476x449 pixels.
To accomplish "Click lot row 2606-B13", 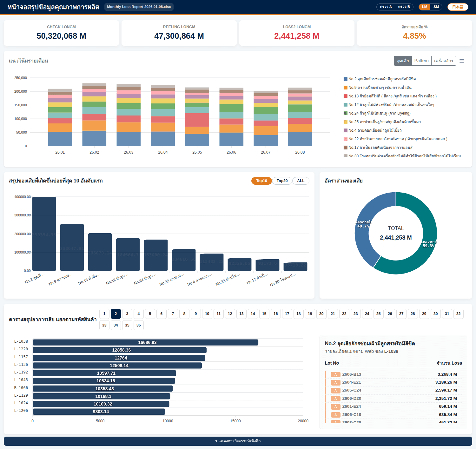I will [x=393, y=374].
